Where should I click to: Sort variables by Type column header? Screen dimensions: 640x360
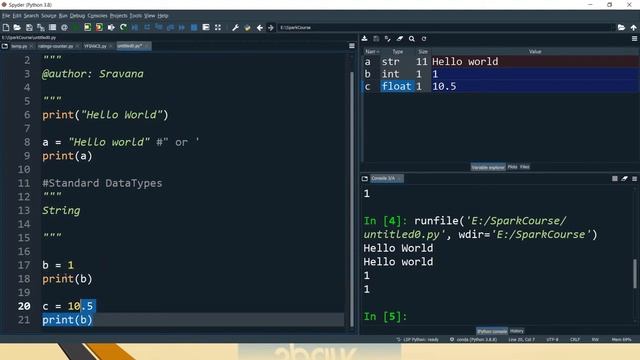click(398, 52)
